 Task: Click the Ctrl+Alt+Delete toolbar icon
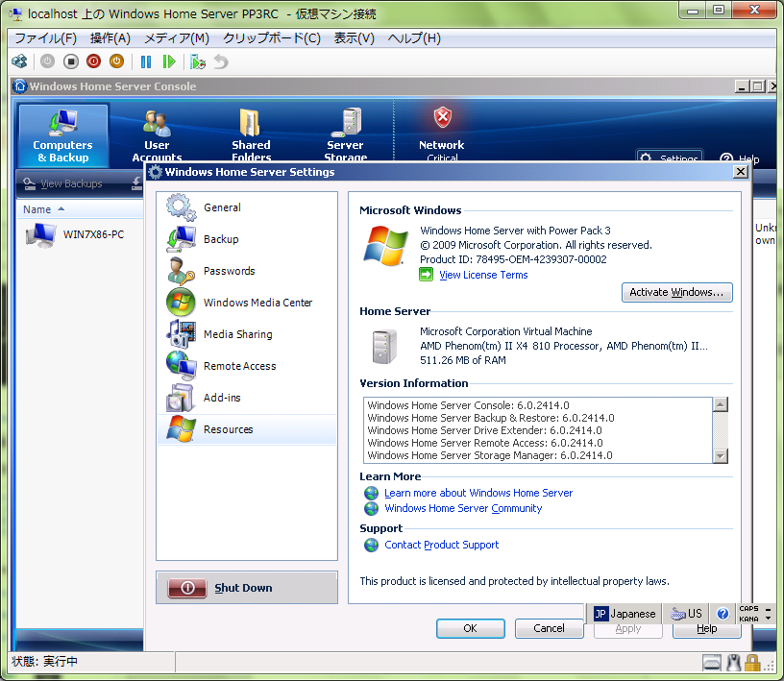point(19,61)
